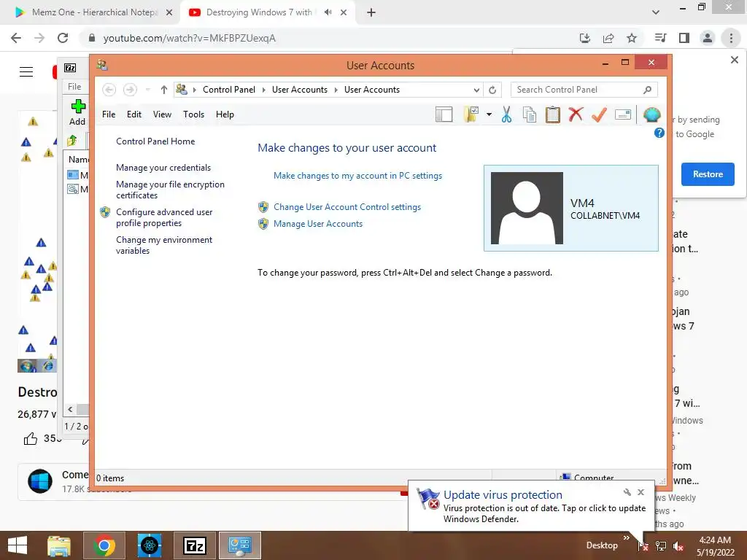Refresh the Control Panel address bar
Image resolution: width=747 pixels, height=560 pixels.
coord(492,90)
